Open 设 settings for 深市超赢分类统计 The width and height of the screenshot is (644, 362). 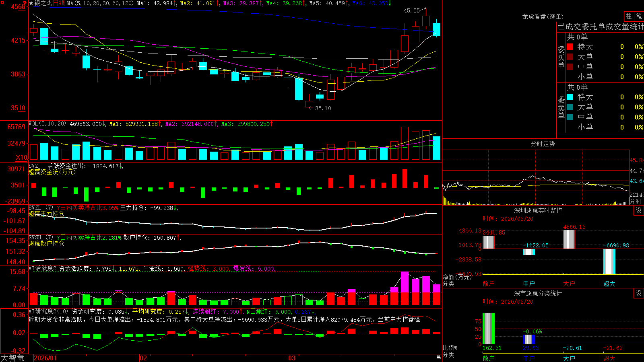click(x=639, y=293)
